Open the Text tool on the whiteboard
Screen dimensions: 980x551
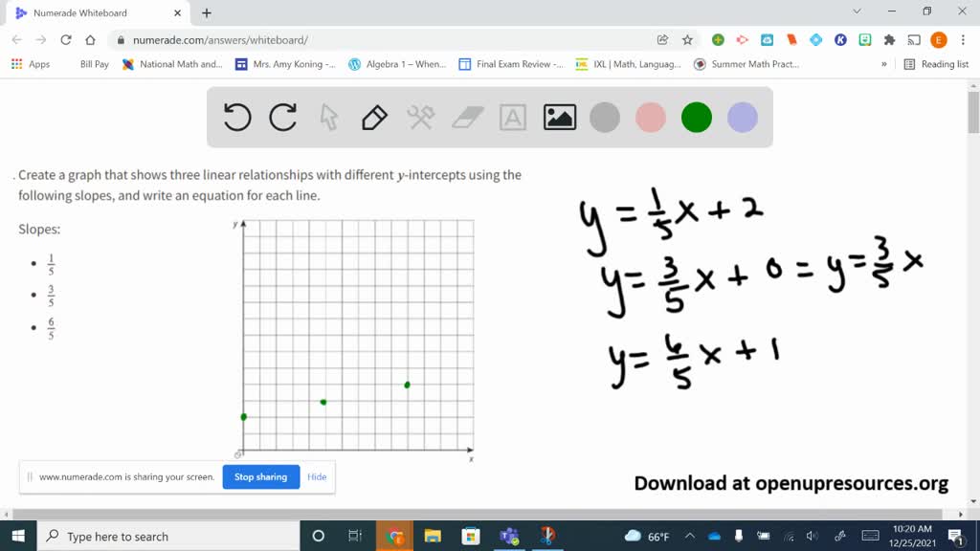click(x=513, y=117)
